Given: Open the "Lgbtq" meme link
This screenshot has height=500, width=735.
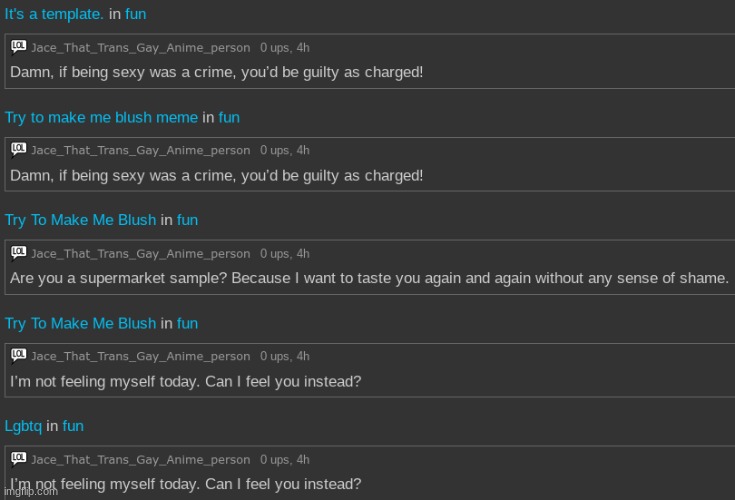Looking at the screenshot, I should coord(23,426).
